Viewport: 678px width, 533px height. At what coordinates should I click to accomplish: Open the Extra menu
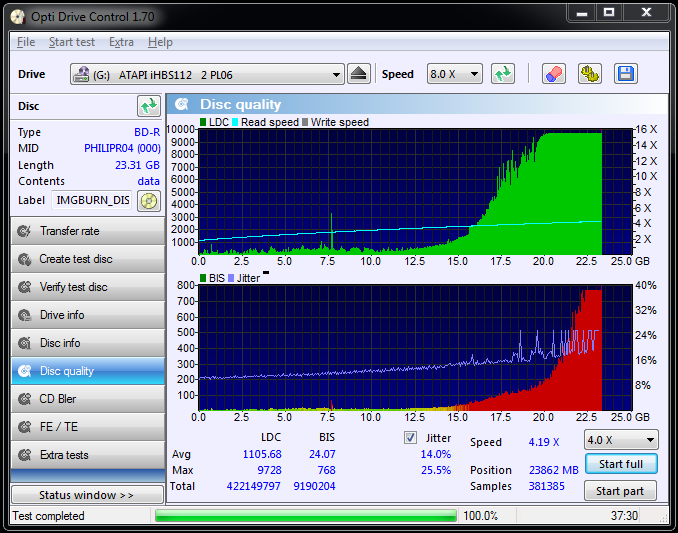pos(121,42)
